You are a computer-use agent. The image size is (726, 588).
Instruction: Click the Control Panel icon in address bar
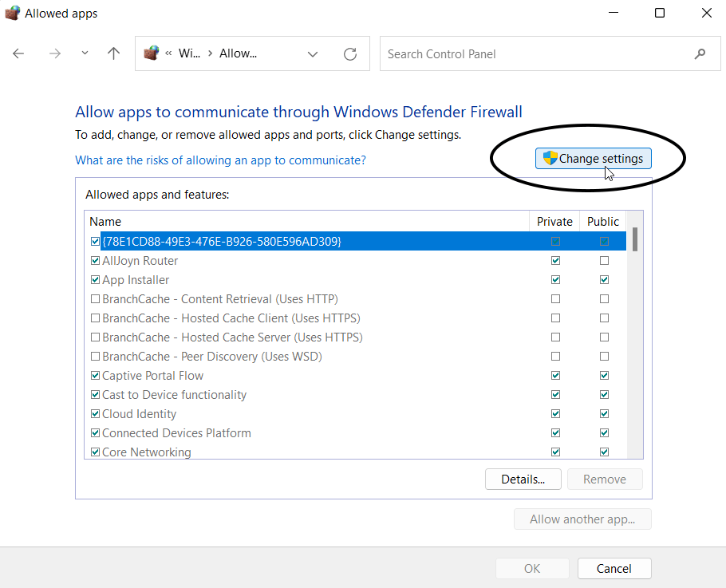pos(152,53)
